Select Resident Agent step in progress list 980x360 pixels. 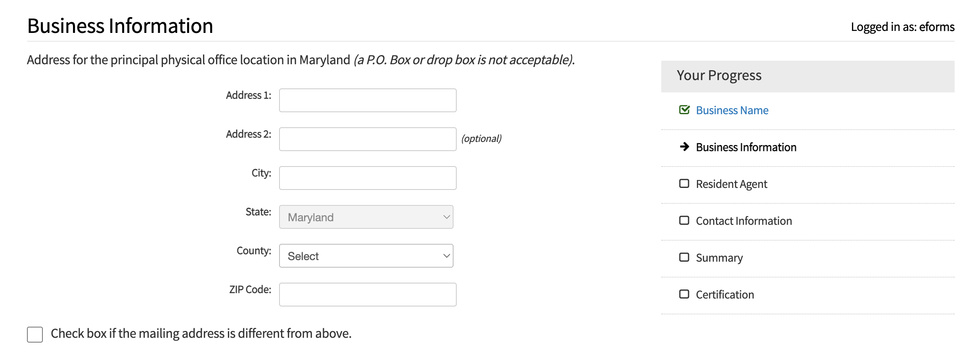click(731, 184)
